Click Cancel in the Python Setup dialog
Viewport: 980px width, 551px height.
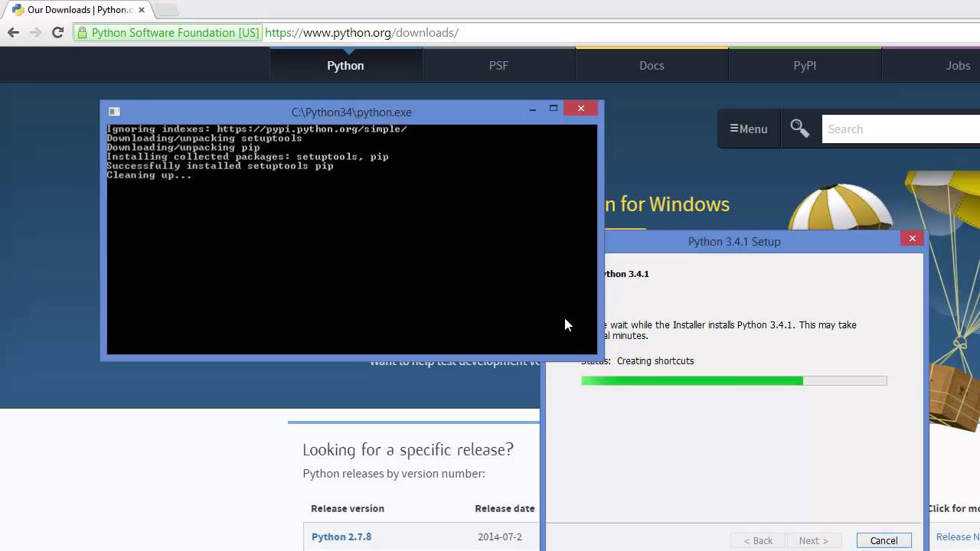pyautogui.click(x=884, y=540)
